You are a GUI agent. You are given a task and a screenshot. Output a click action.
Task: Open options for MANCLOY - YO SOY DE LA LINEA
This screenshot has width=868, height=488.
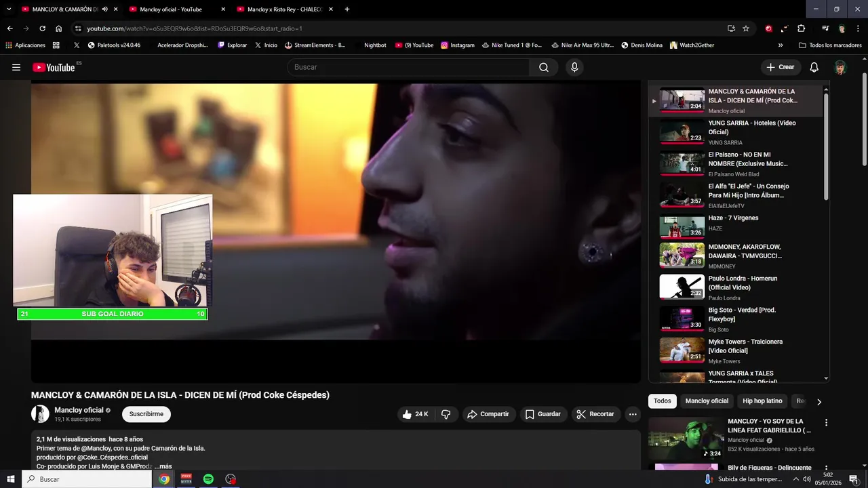(x=826, y=422)
